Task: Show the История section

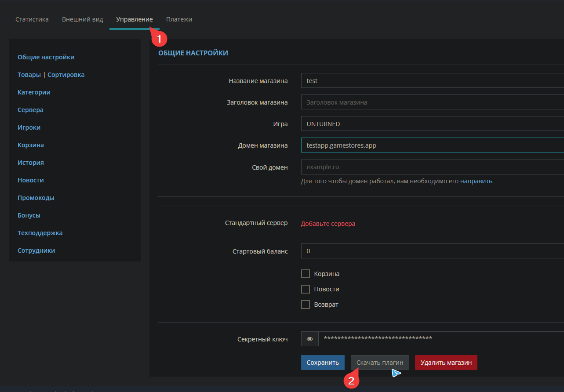Action: 31,163
